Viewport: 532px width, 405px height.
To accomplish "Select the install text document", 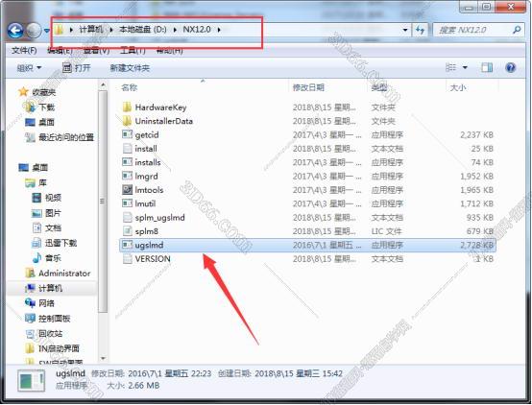I will (307, 149).
